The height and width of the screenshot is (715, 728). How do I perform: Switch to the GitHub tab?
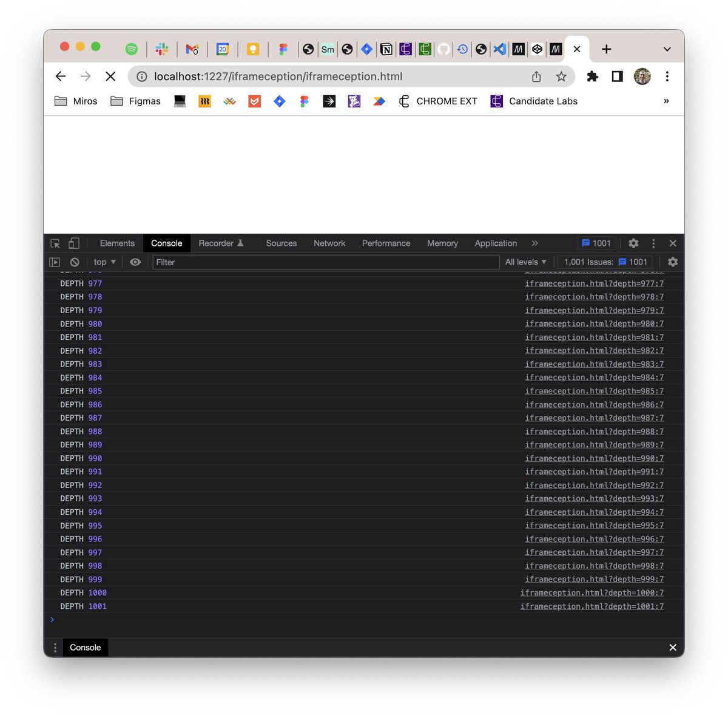click(444, 49)
